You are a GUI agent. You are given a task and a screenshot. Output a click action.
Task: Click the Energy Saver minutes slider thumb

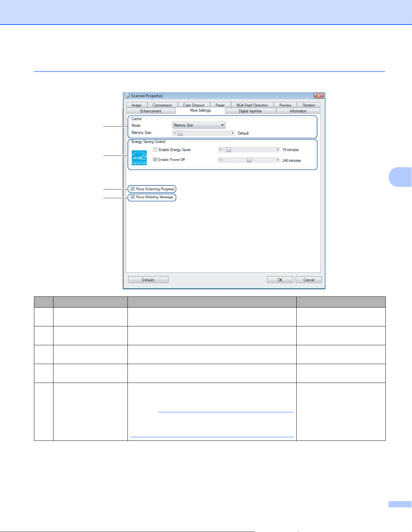[x=229, y=150]
